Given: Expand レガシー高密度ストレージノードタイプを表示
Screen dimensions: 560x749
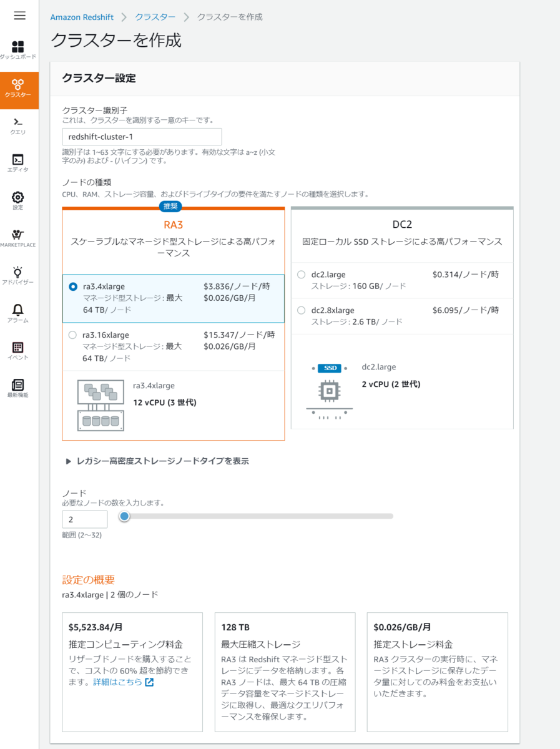Looking at the screenshot, I should click(x=157, y=461).
